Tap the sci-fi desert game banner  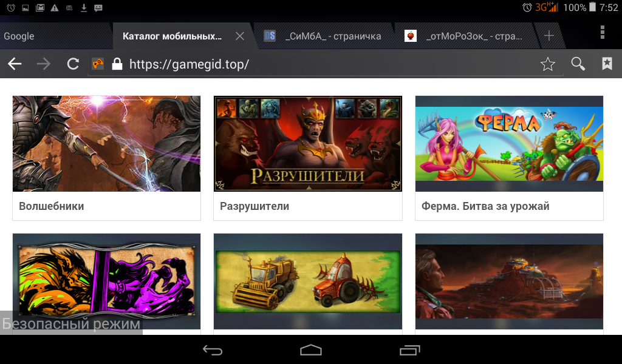coord(509,282)
